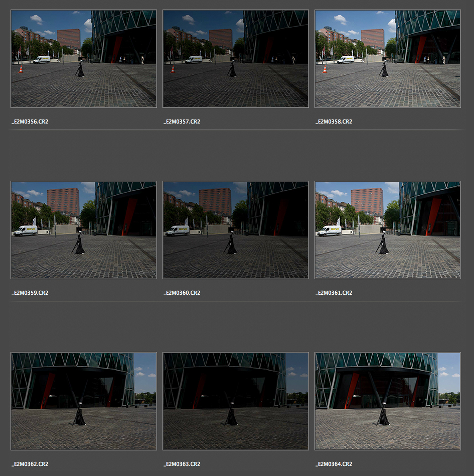Click the _E2M0362.CR2 image thumbnail

click(84, 401)
